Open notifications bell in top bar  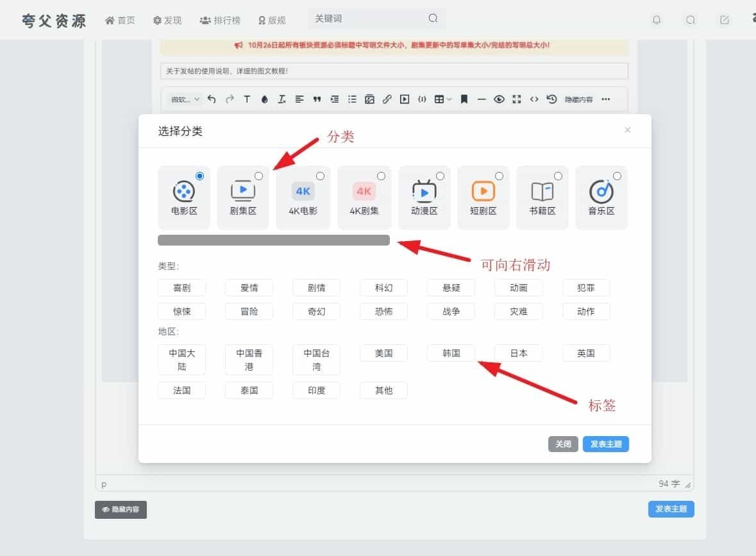(656, 20)
